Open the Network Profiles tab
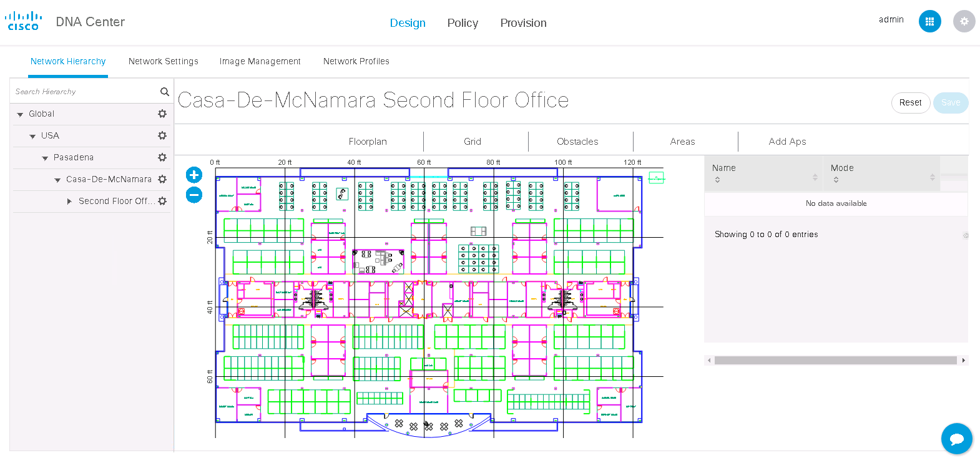This screenshot has width=980, height=458. tap(356, 61)
